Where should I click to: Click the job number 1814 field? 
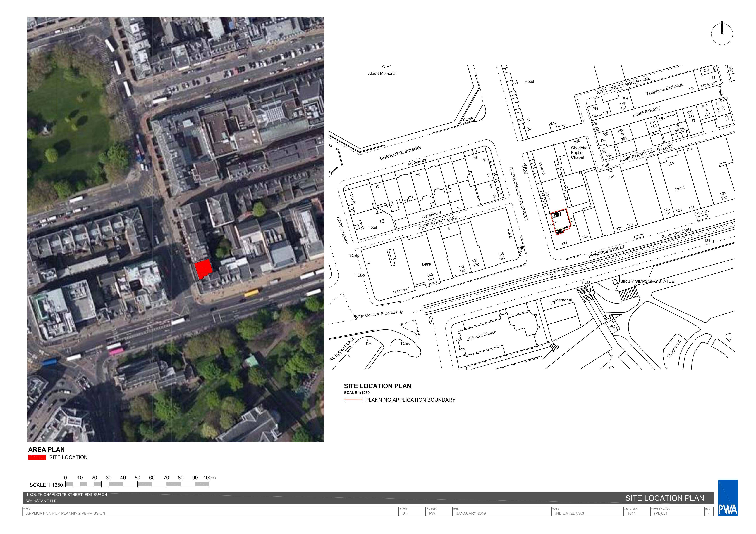[631, 513]
